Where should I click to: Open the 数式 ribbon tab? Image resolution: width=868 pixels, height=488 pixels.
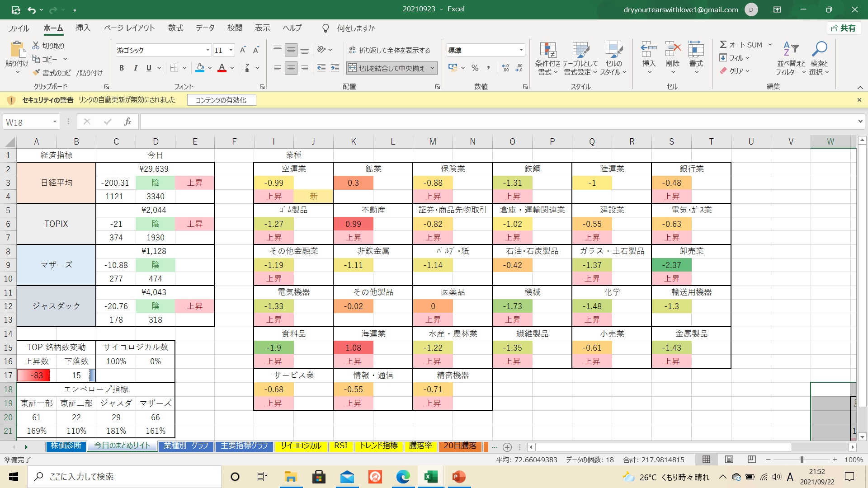[x=175, y=28]
